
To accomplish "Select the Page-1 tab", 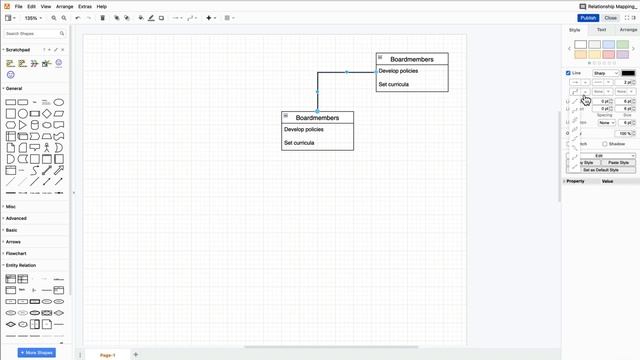I will coord(107,355).
